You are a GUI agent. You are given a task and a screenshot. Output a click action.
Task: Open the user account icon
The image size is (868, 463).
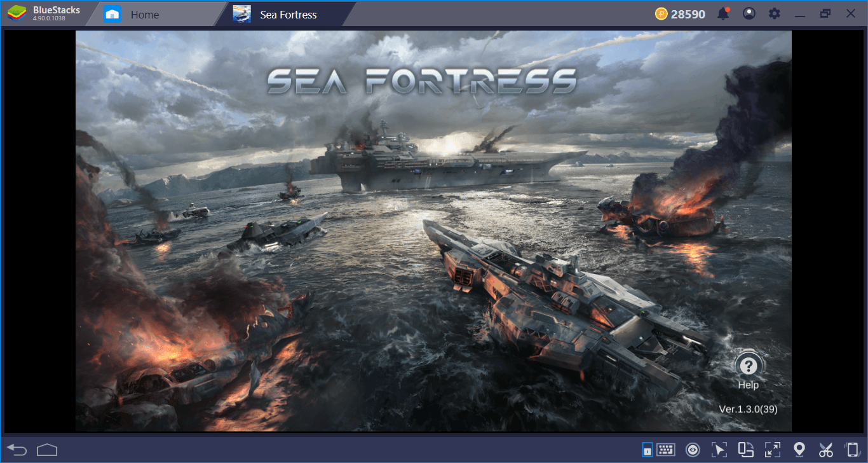pyautogui.click(x=749, y=14)
